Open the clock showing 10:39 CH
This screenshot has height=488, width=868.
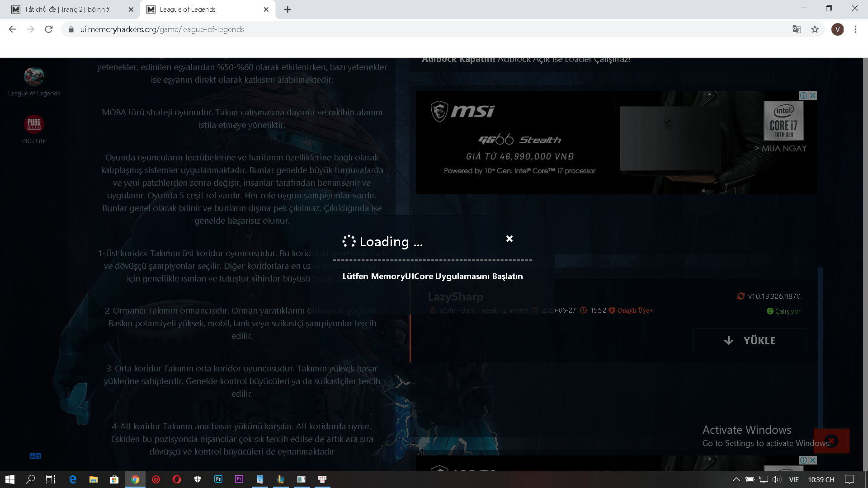click(x=821, y=479)
